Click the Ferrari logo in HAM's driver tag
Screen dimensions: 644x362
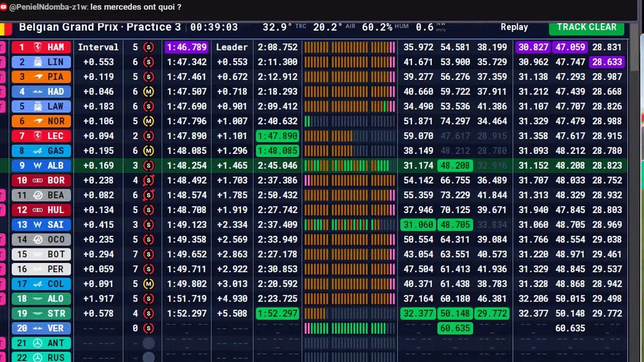click(37, 47)
